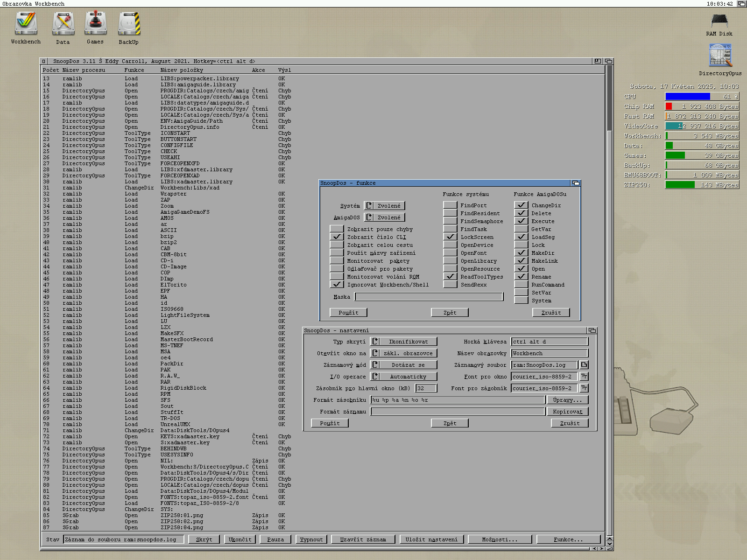This screenshot has height=560, width=747.
Task: Open the Games drive icon
Action: [x=95, y=24]
